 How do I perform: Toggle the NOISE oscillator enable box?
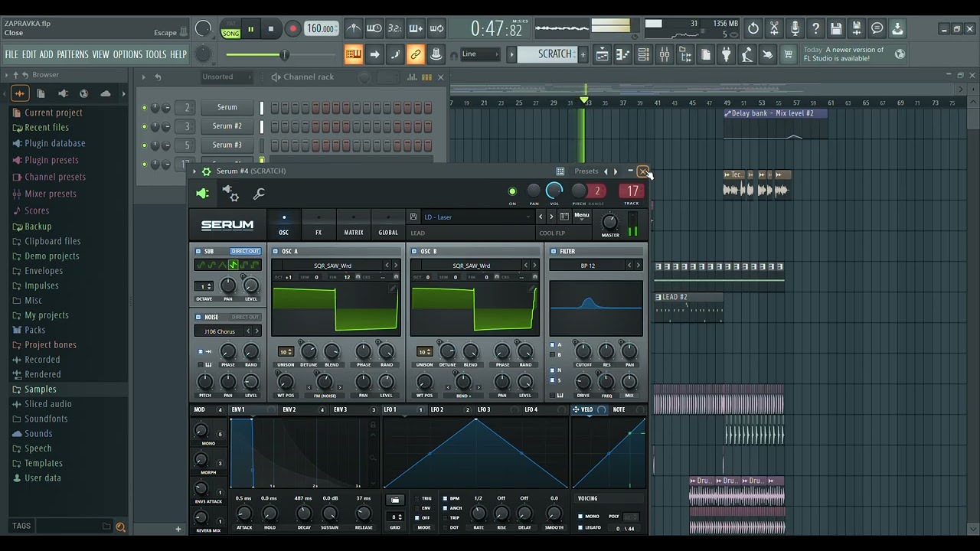(198, 317)
